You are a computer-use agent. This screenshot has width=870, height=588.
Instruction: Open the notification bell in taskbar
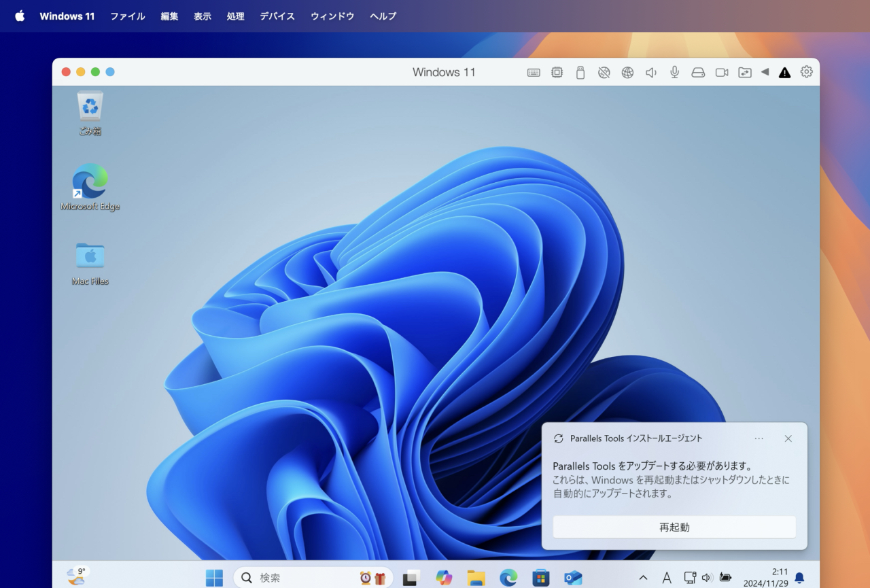[799, 578]
